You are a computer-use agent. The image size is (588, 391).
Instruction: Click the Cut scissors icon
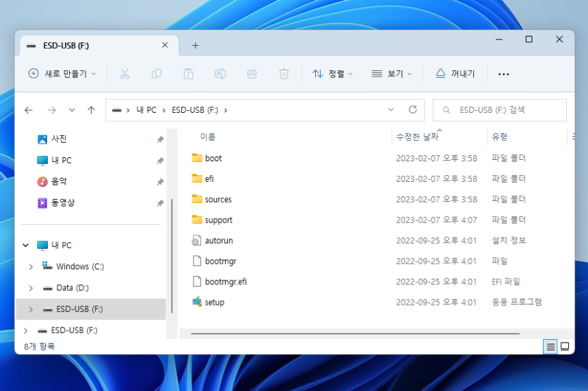pos(124,74)
